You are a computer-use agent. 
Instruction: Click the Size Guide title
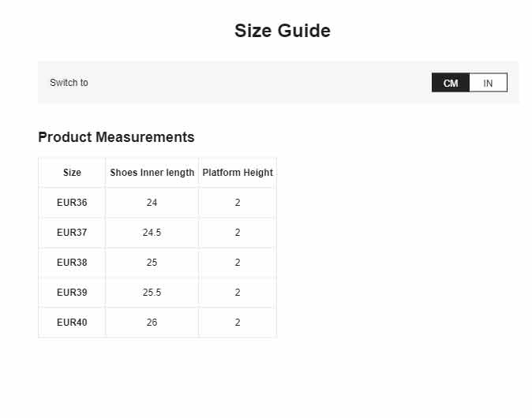point(282,31)
